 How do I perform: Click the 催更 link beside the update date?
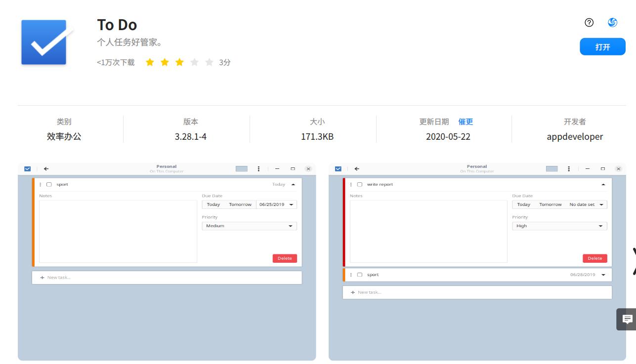(466, 121)
